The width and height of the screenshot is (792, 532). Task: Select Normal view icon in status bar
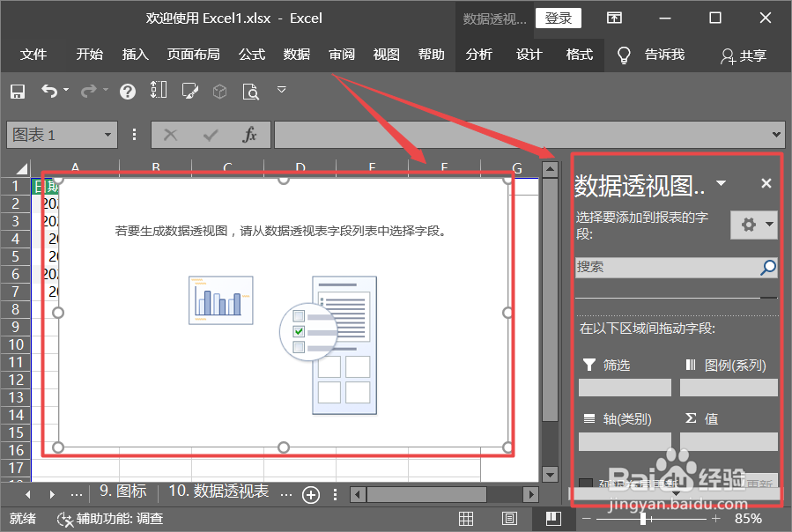(466, 519)
